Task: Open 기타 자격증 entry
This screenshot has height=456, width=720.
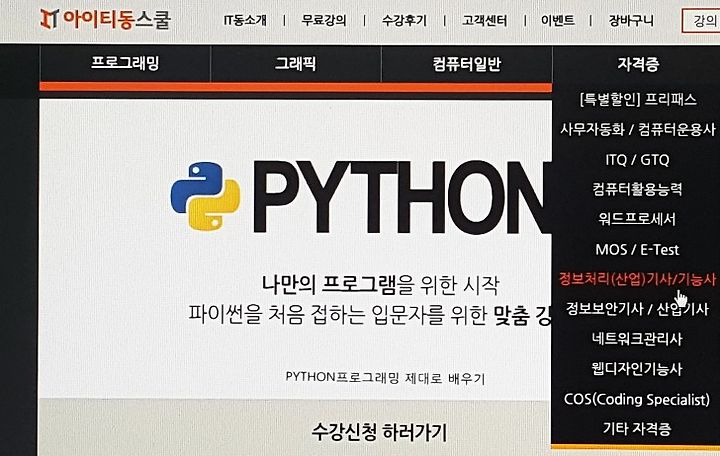Action: pos(637,428)
